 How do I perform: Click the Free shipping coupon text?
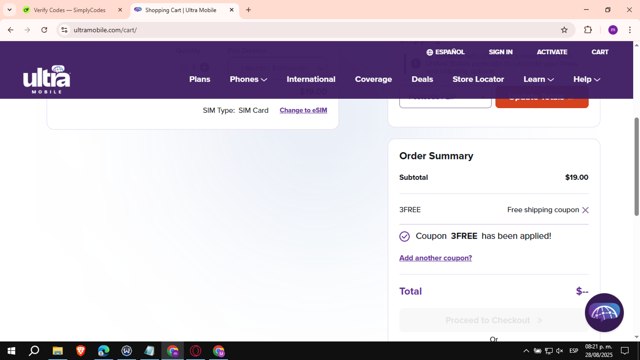click(x=543, y=210)
